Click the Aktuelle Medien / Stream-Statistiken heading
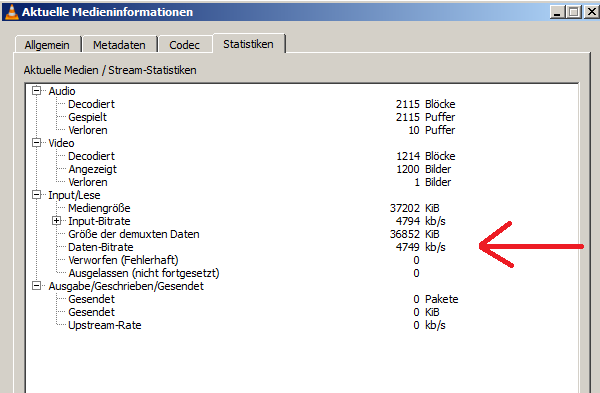 [x=110, y=70]
